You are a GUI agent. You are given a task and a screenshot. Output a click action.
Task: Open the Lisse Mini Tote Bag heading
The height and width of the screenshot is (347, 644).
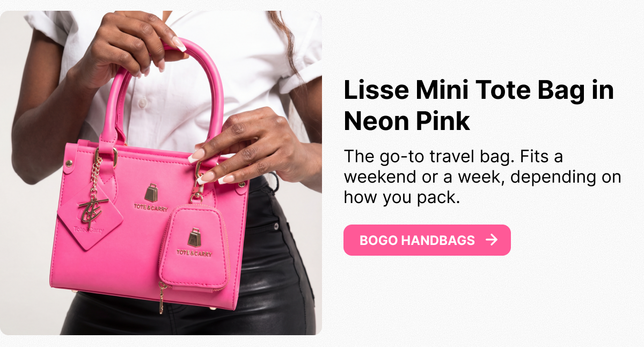(479, 106)
